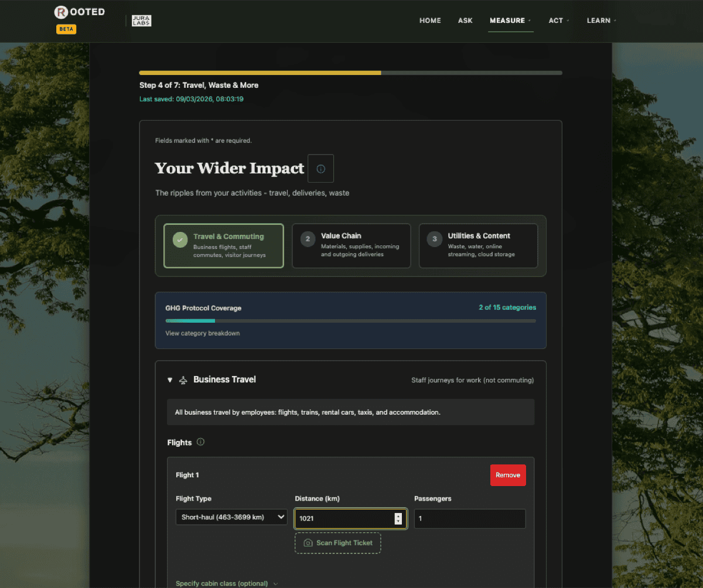This screenshot has width=703, height=588.
Task: Click the airplane icon beside Business Travel
Action: click(x=183, y=380)
